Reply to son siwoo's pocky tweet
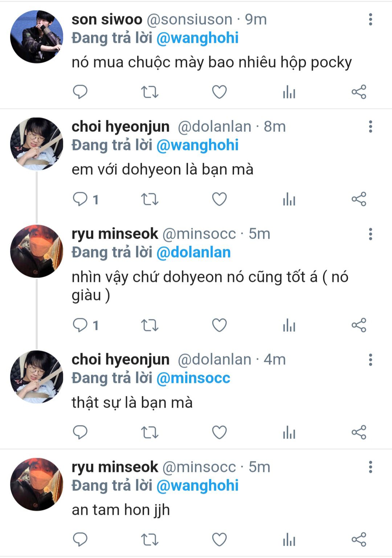Image resolution: width=392 pixels, height=558 pixels. 80,92
